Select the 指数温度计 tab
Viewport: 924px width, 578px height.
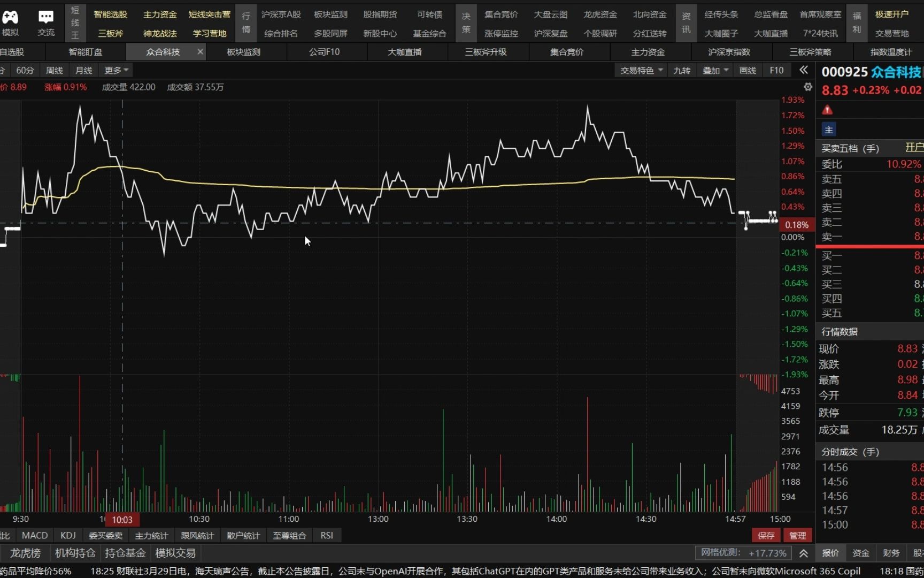coord(891,52)
